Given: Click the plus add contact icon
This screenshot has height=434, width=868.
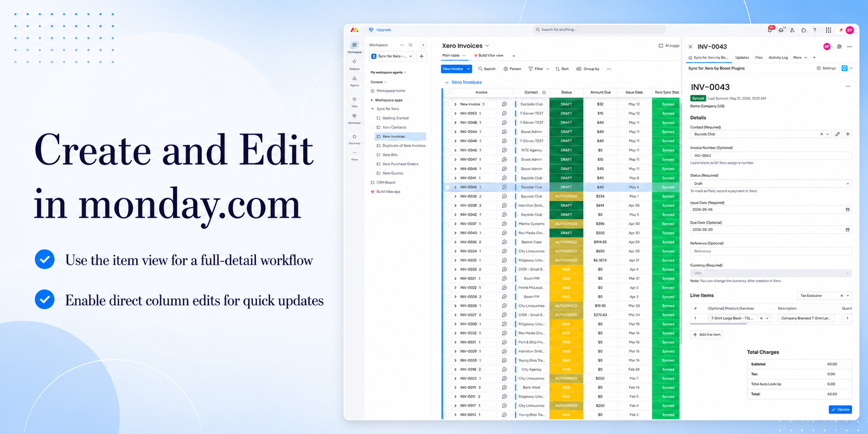Looking at the screenshot, I should point(848,134).
